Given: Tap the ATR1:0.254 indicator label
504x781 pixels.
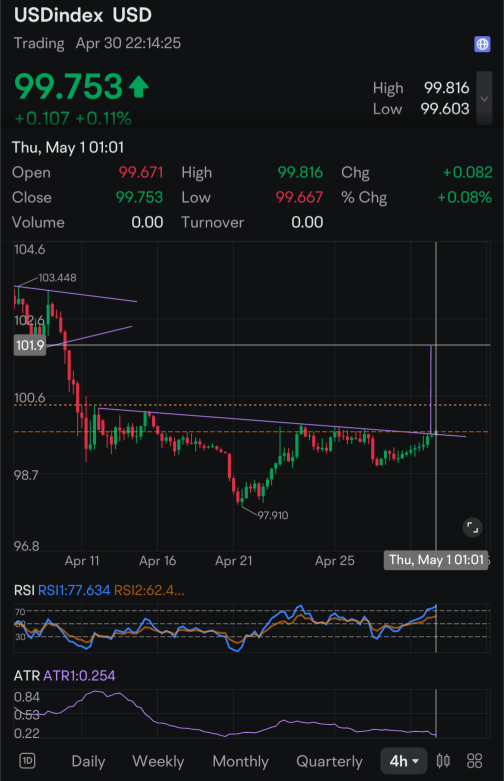Looking at the screenshot, I should (79, 676).
